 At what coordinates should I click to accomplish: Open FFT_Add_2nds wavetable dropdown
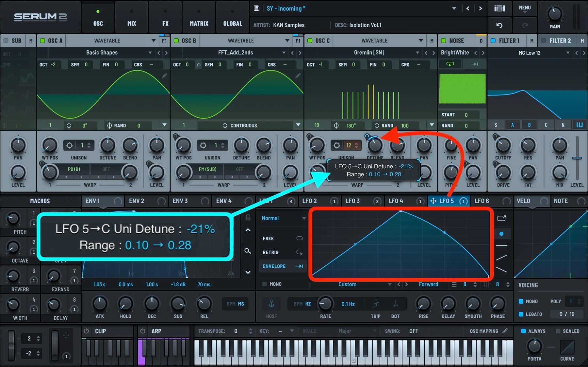coord(284,53)
